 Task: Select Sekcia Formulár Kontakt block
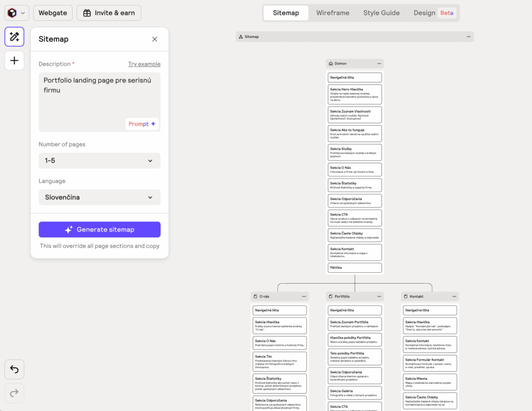[430, 363]
